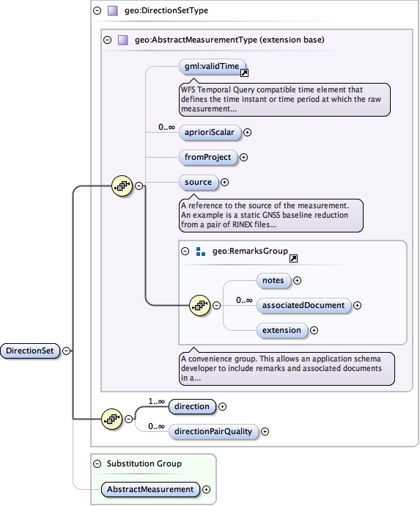Follow the reference arrow on gml:validTime

245,73
